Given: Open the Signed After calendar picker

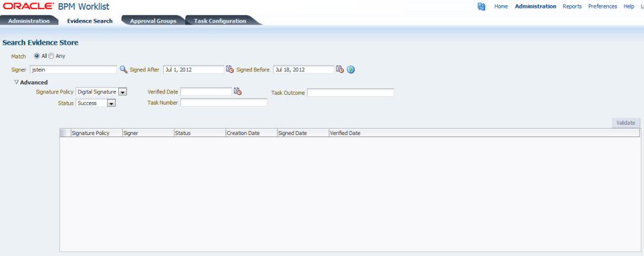Looking at the screenshot, I should point(230,70).
